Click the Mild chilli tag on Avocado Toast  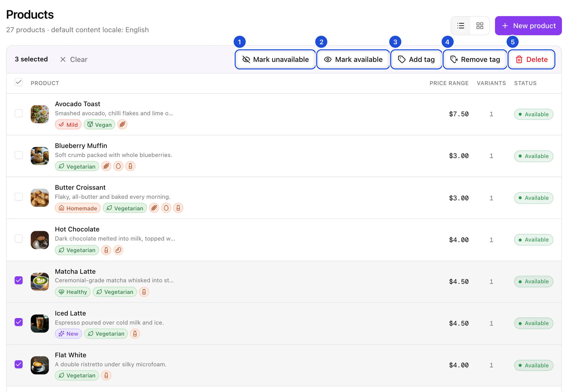point(68,125)
